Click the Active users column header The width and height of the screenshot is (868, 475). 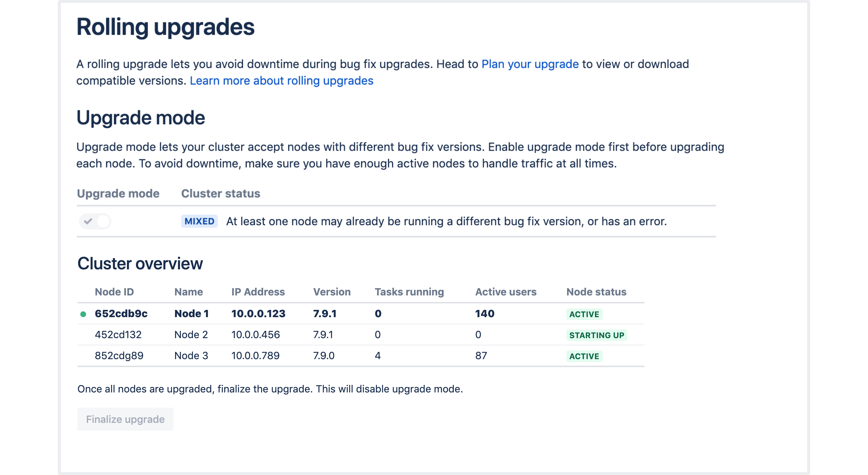(x=506, y=292)
